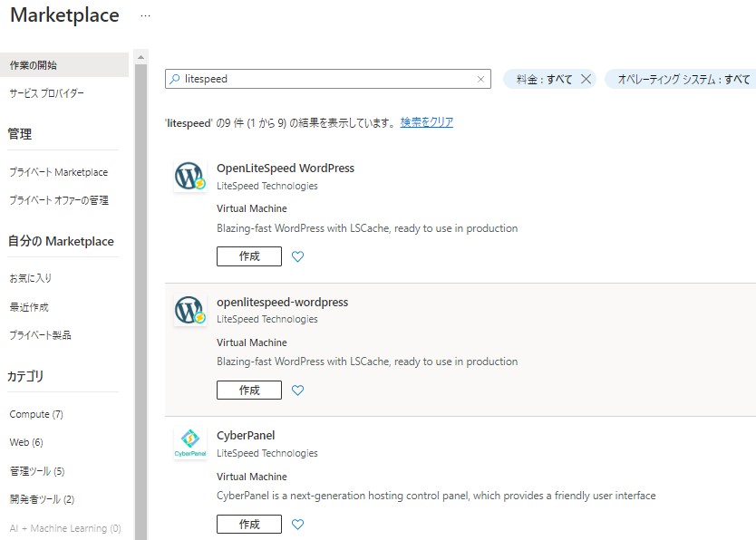Click the sidebar vertical scrollbar track
Screen dimensions: 756x540
[x=141, y=302]
